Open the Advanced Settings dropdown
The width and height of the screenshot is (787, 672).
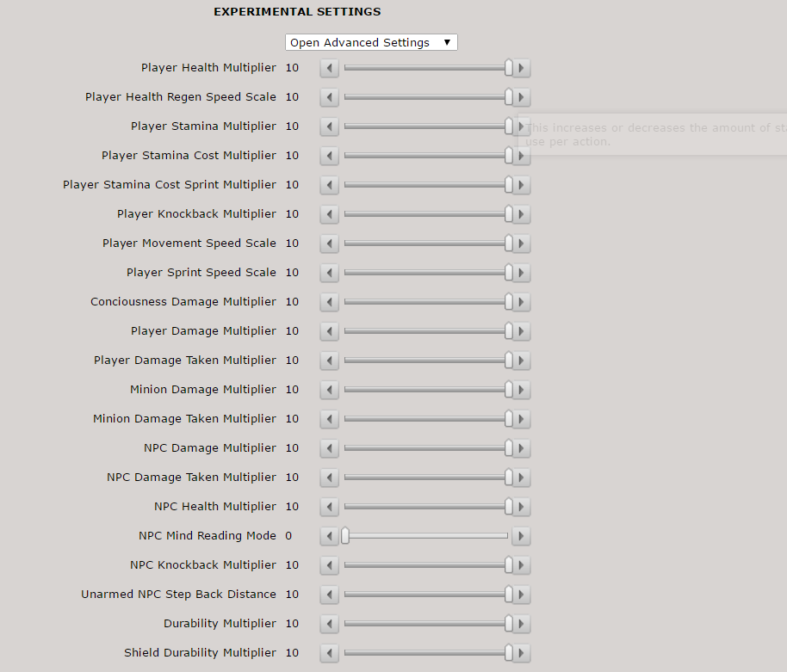click(x=371, y=42)
